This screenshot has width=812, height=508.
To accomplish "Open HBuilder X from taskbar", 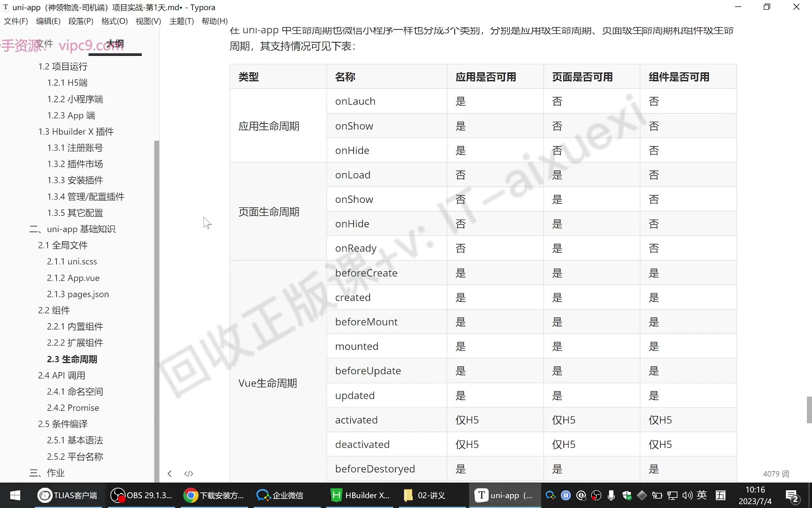I will (361, 495).
